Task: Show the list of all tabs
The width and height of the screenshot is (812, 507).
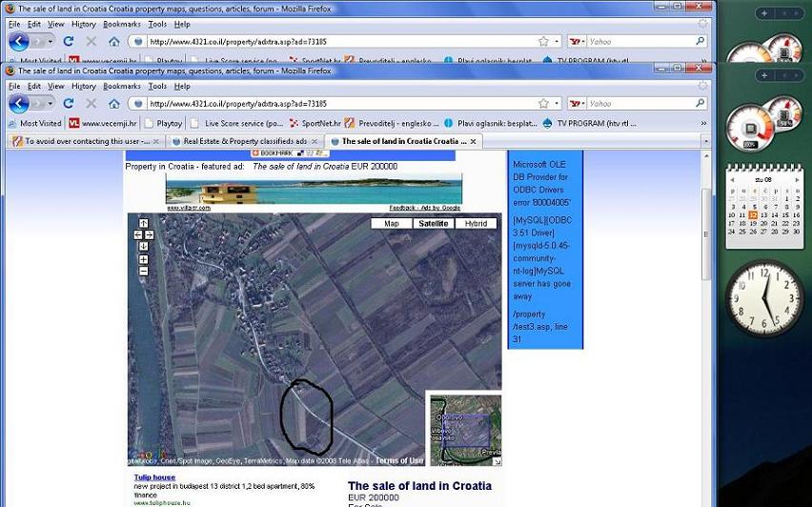Action: [x=705, y=141]
